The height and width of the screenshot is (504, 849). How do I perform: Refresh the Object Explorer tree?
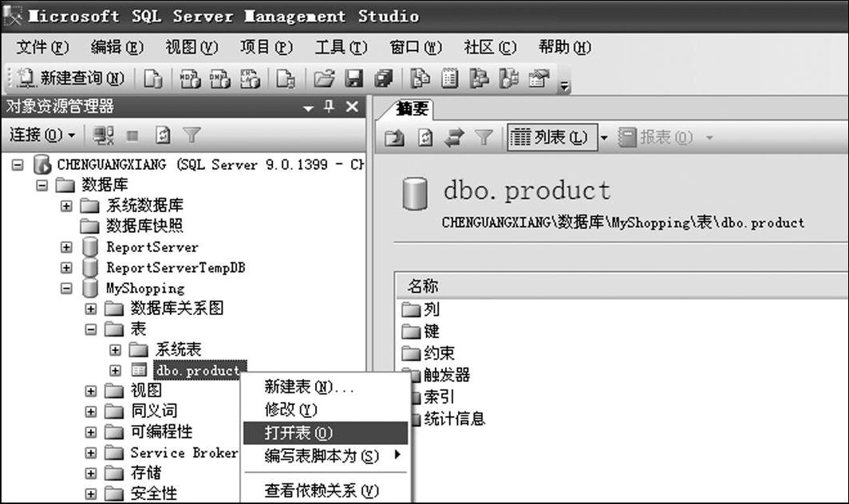tap(163, 136)
